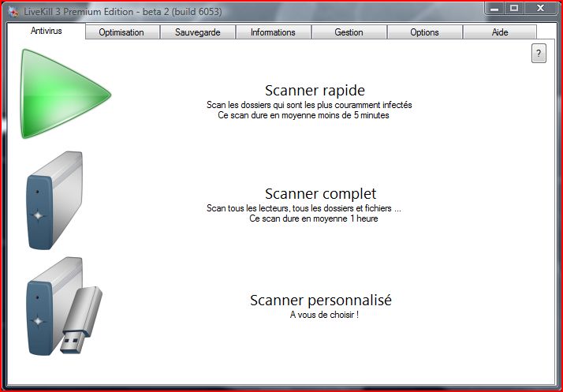
Task: Click the LiveKill app icon in title bar
Action: 14,12
